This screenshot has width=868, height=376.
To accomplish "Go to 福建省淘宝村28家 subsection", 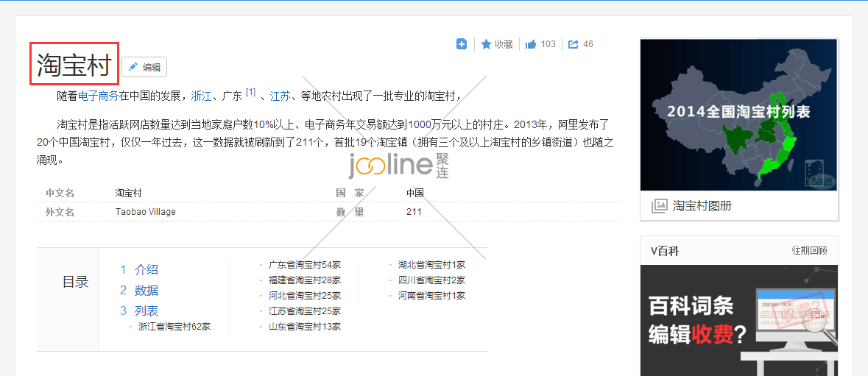I will [305, 280].
